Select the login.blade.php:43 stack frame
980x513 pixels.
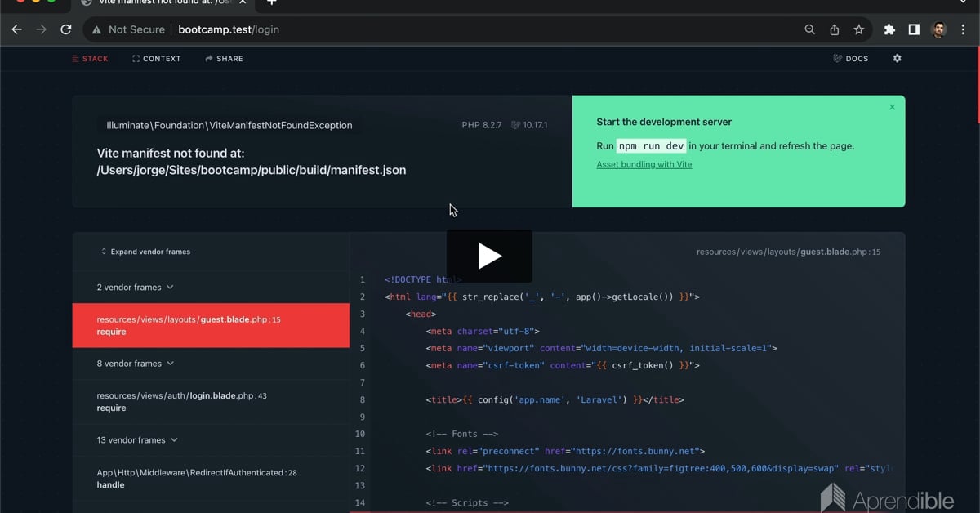point(211,401)
